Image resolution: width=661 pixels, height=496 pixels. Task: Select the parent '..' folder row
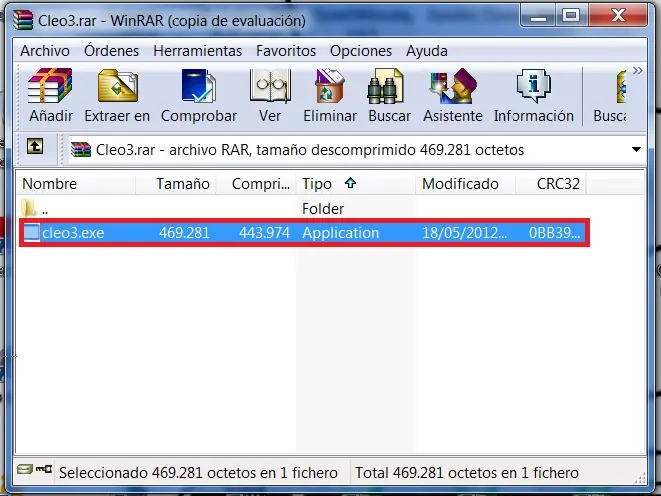coord(303,209)
